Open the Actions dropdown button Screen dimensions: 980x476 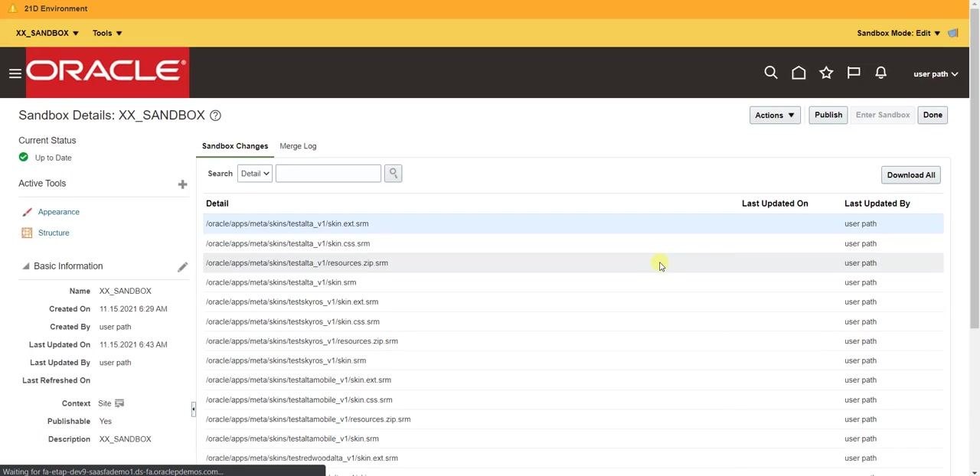tap(775, 116)
